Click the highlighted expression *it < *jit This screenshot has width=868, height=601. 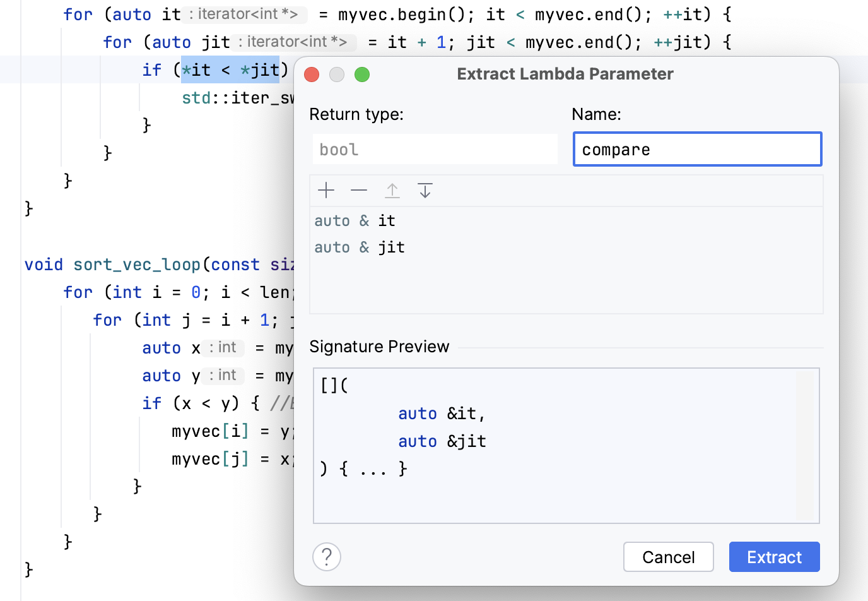[x=230, y=69]
